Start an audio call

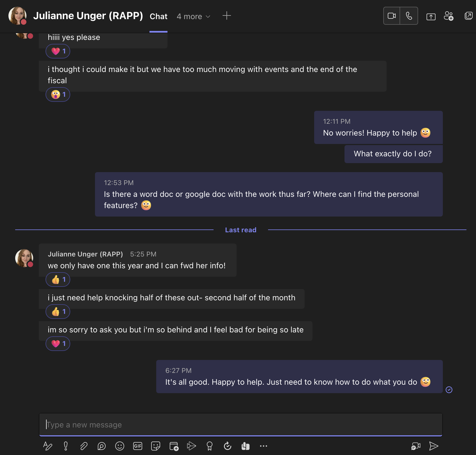click(409, 16)
